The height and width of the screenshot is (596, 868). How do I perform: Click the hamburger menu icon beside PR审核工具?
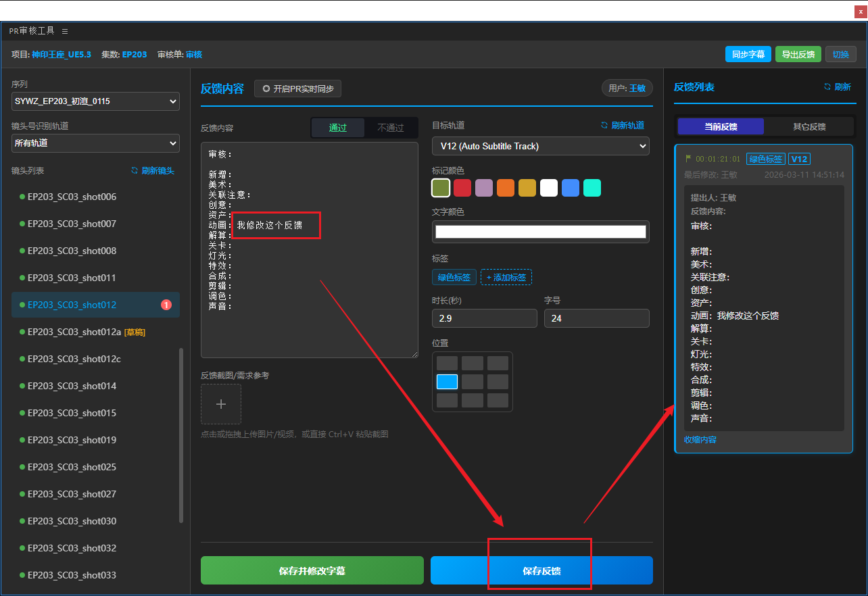coord(65,31)
